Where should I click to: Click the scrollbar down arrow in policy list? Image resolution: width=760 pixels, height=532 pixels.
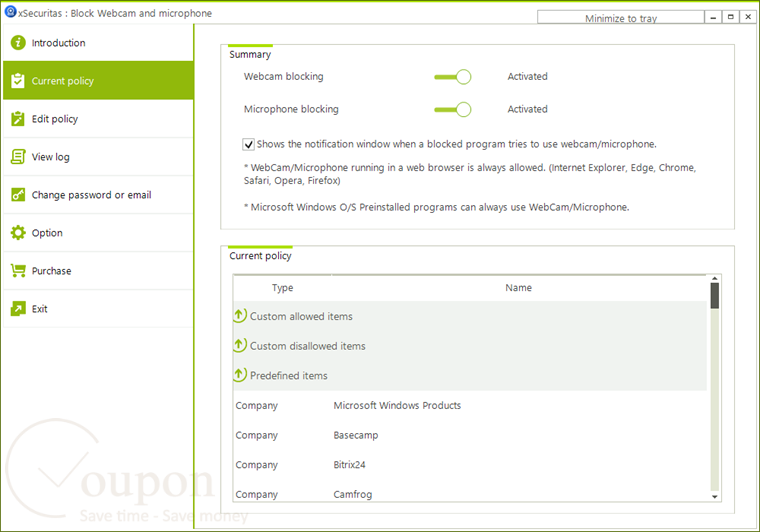(714, 497)
